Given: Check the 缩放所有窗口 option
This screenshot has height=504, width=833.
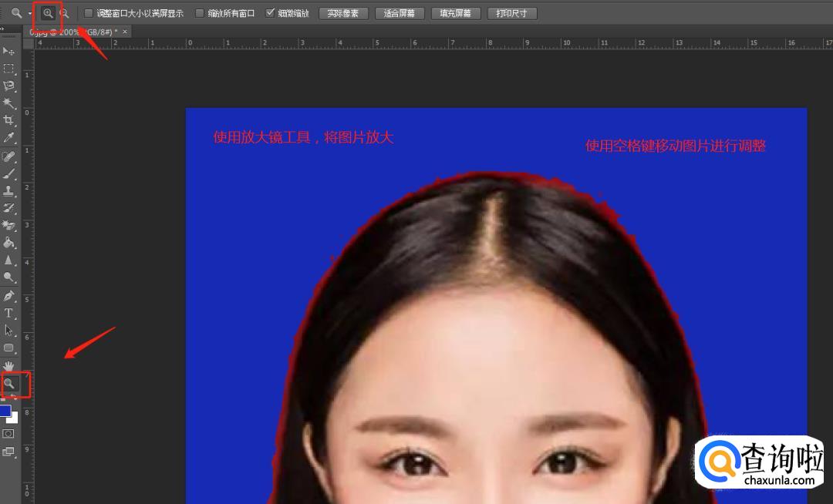Looking at the screenshot, I should coord(200,13).
